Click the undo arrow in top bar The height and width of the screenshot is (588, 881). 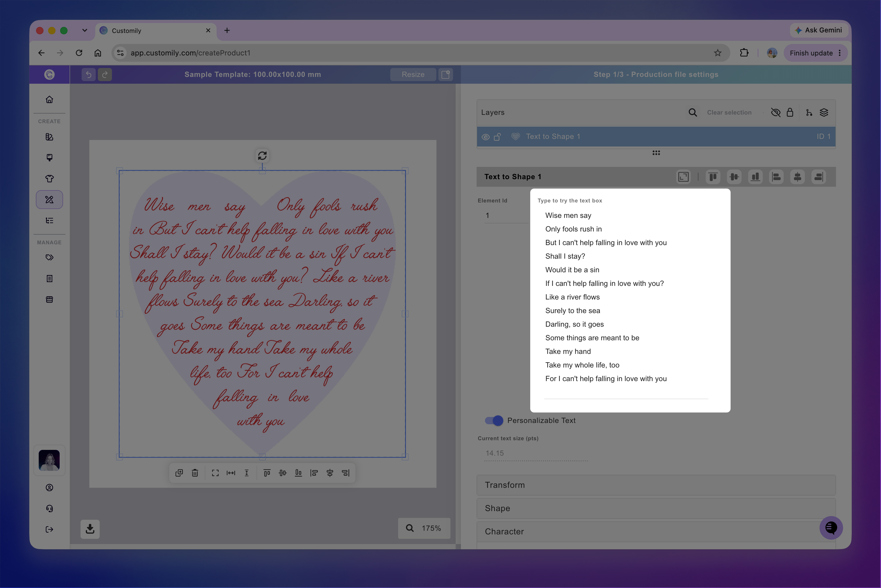click(88, 75)
